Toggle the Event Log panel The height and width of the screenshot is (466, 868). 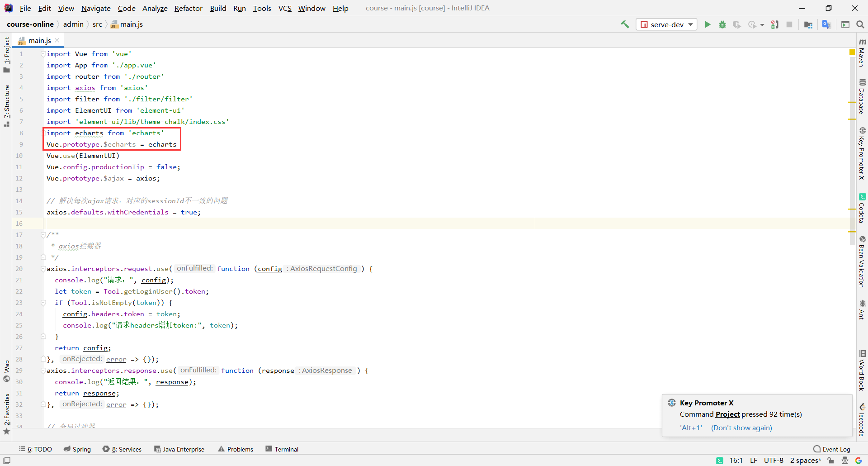point(835,449)
